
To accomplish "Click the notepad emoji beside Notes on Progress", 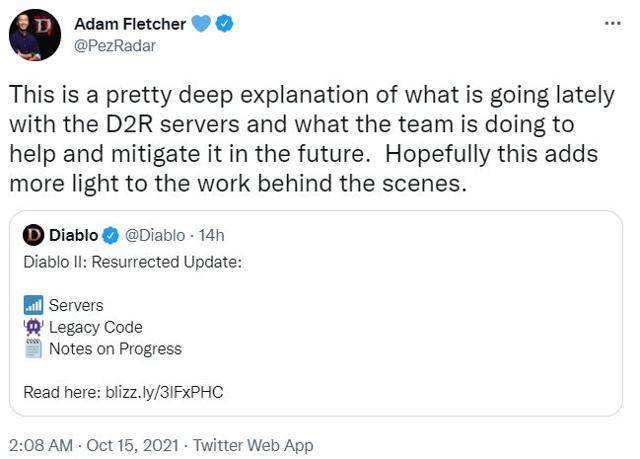I will (x=31, y=349).
